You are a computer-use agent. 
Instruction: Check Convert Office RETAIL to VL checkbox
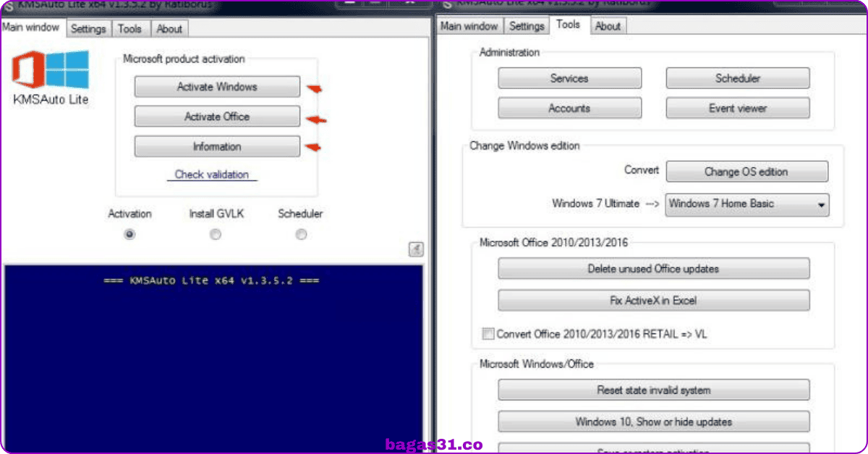[x=488, y=334]
